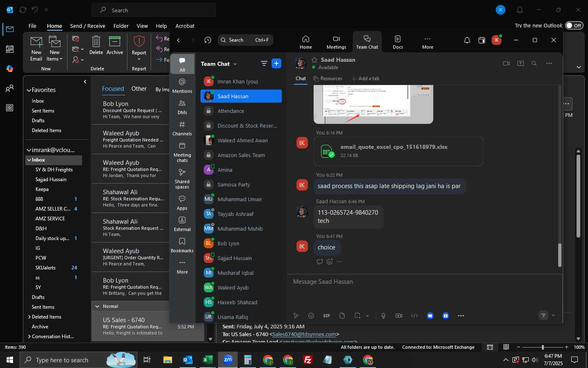Open Zoom Meetings icon
The width and height of the screenshot is (588, 368).
336,42
